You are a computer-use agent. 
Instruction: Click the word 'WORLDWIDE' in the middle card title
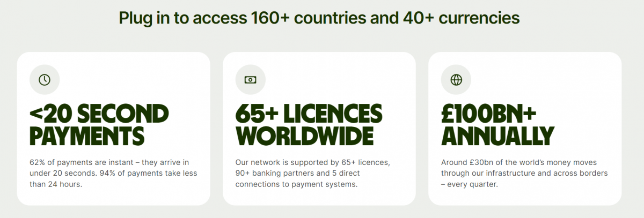coord(304,136)
